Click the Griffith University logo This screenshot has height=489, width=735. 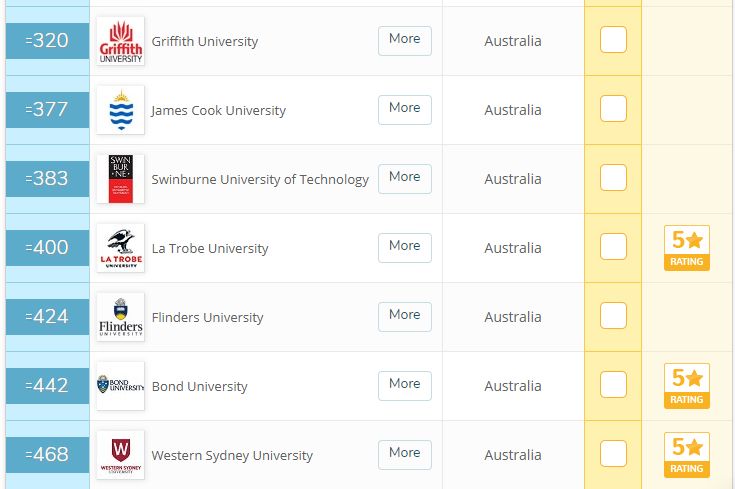(120, 41)
